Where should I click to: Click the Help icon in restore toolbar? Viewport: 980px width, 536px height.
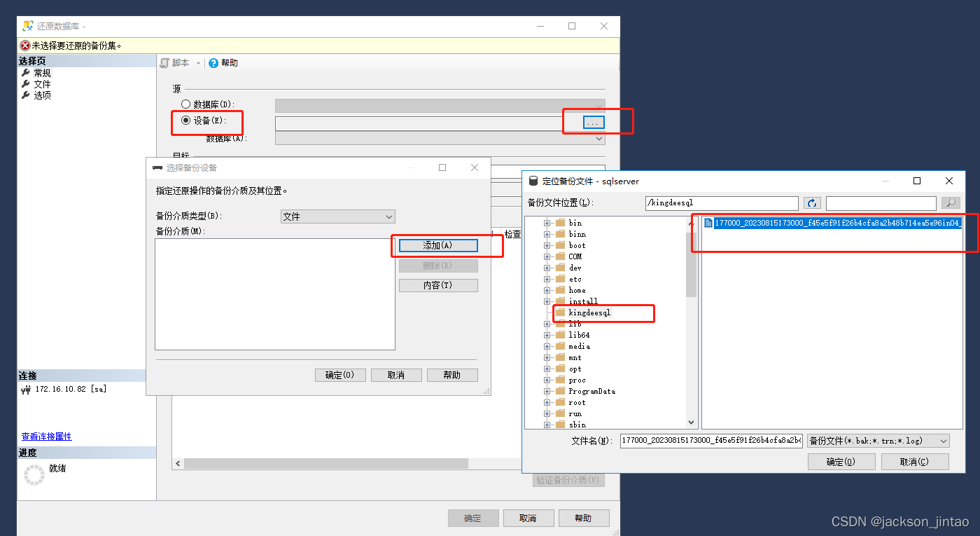tap(213, 63)
